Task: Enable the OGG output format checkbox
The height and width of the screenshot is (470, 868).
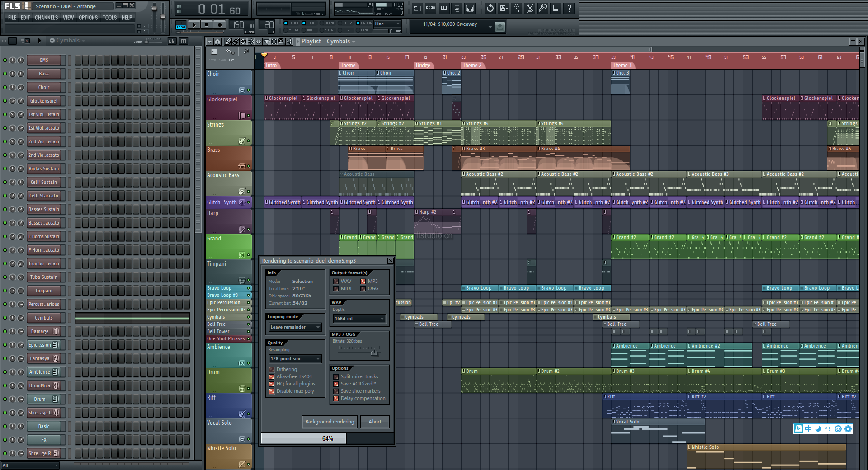Action: click(363, 288)
